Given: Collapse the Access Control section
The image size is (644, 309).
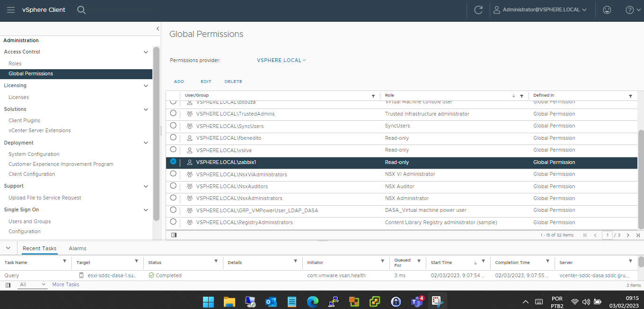Looking at the screenshot, I should [x=146, y=52].
